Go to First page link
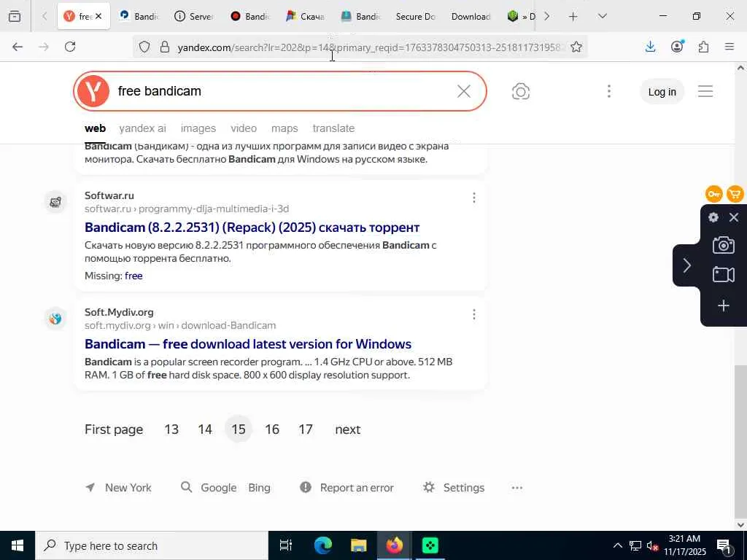The image size is (747, 560). point(114,429)
